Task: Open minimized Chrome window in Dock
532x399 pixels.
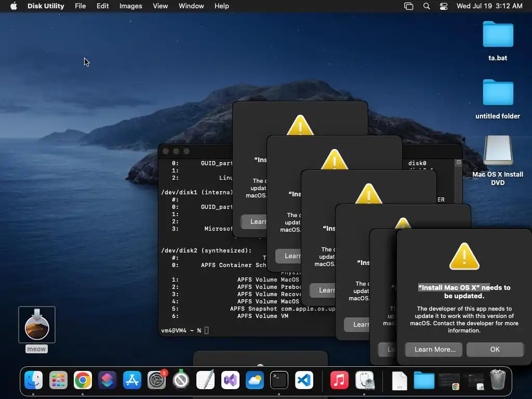Action: point(449,381)
